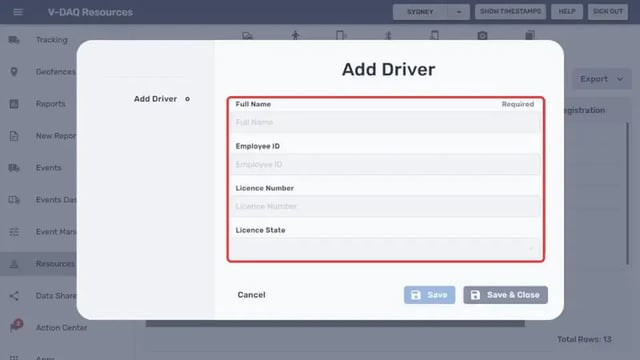Click the Save button

(429, 295)
